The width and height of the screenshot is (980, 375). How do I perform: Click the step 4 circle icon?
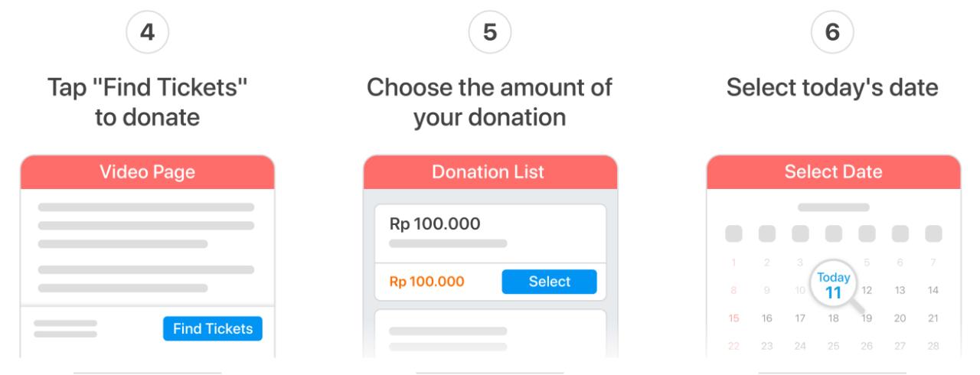click(x=147, y=36)
